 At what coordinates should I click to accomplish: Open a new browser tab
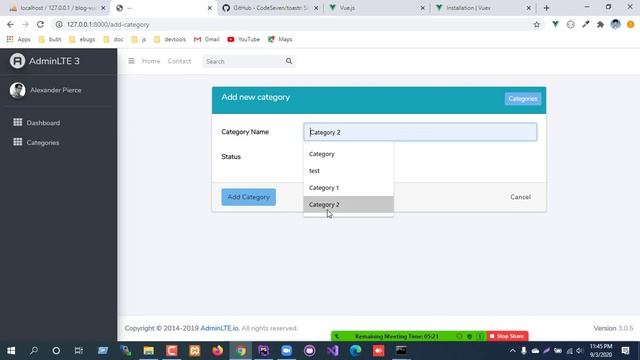tap(547, 8)
